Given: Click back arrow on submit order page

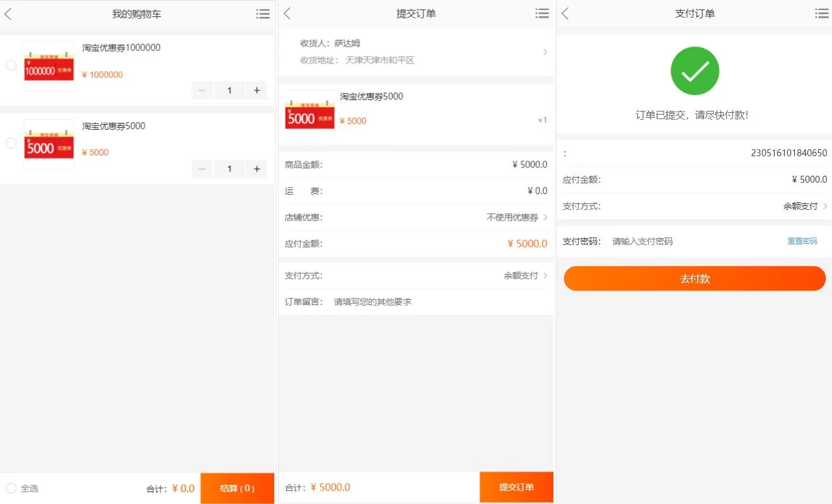Looking at the screenshot, I should tap(287, 14).
